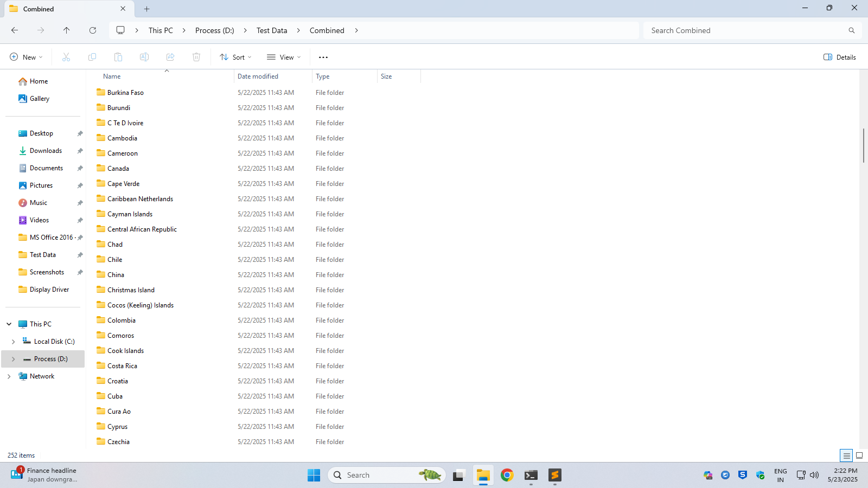This screenshot has height=488, width=868.
Task: Click the Cut toolbar icon
Action: (x=66, y=57)
